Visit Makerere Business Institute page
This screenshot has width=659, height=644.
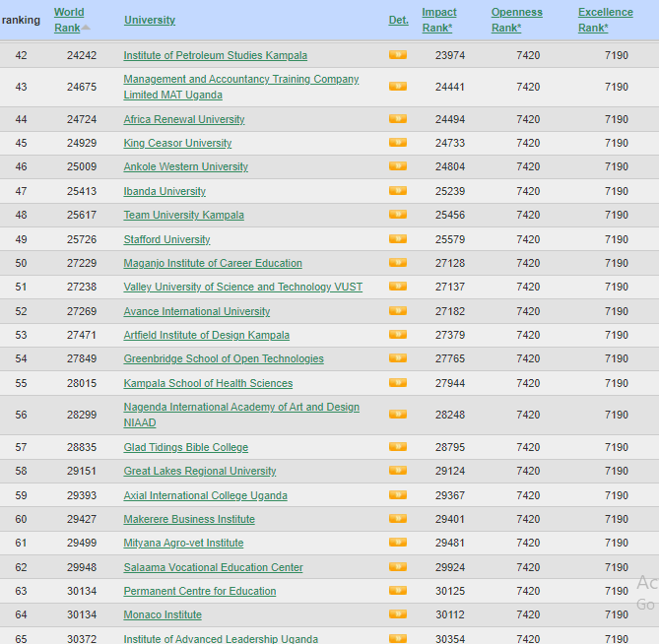(189, 519)
